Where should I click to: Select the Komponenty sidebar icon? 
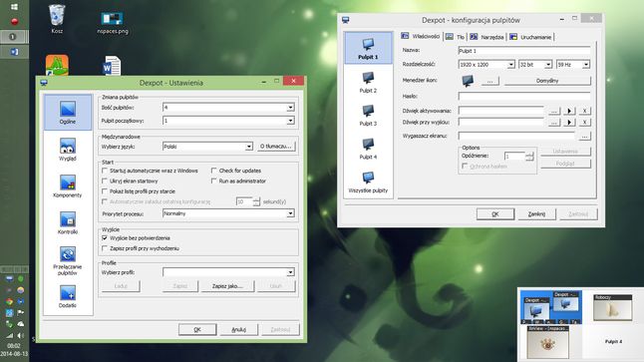[68, 186]
